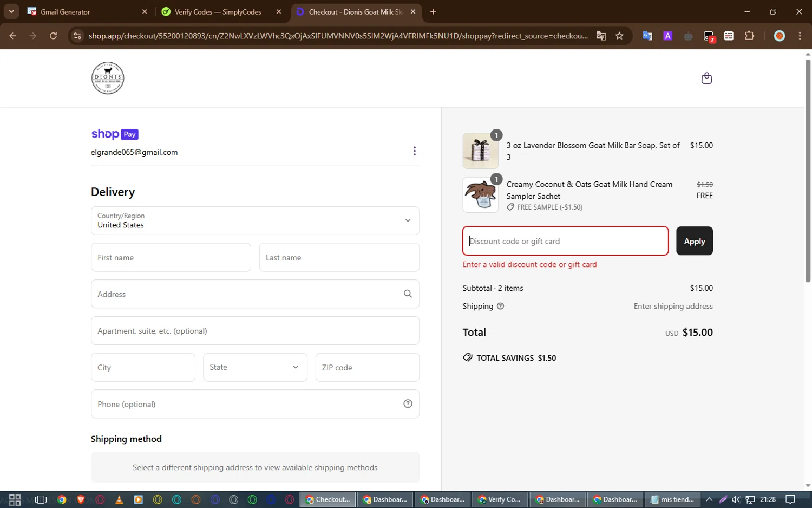Image resolution: width=812 pixels, height=508 pixels.
Task: Launch Brave browser from the taskbar
Action: 81,500
